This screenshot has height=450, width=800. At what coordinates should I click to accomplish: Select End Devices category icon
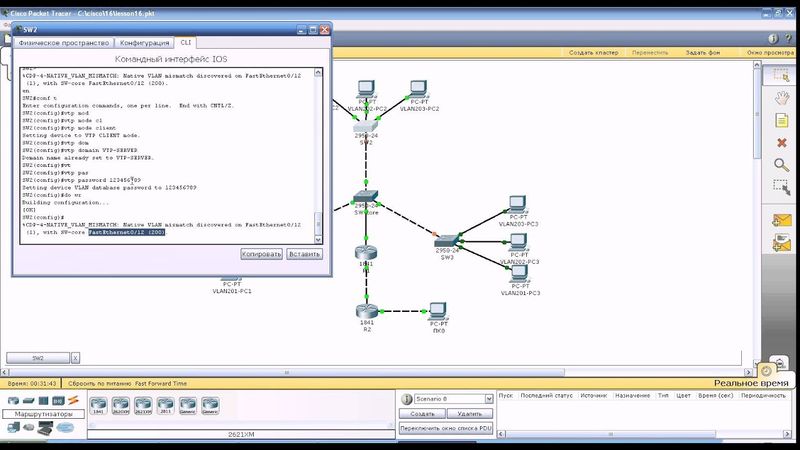[14, 427]
